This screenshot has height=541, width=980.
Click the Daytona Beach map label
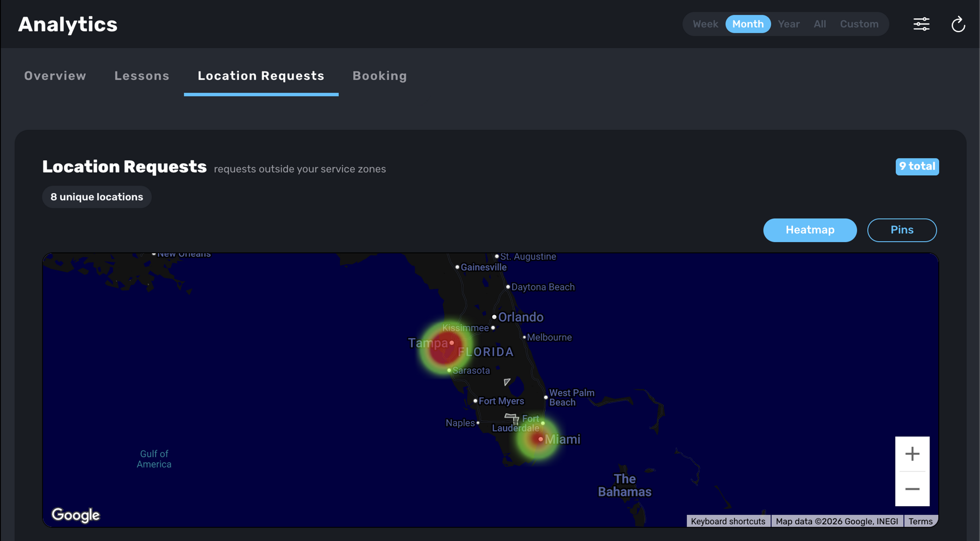(543, 287)
